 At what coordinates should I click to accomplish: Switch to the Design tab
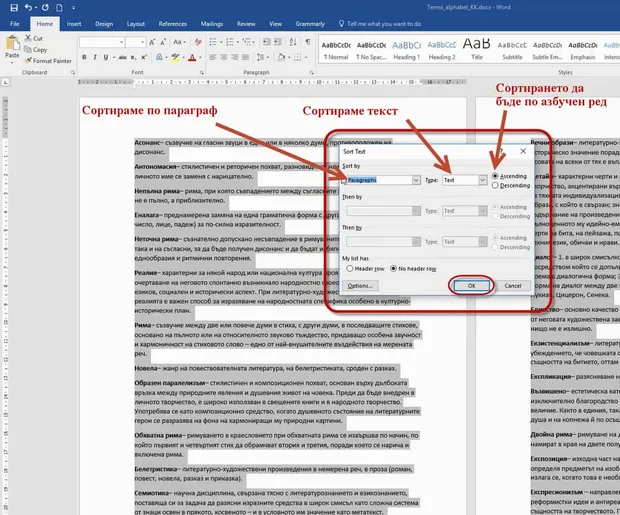coord(104,24)
